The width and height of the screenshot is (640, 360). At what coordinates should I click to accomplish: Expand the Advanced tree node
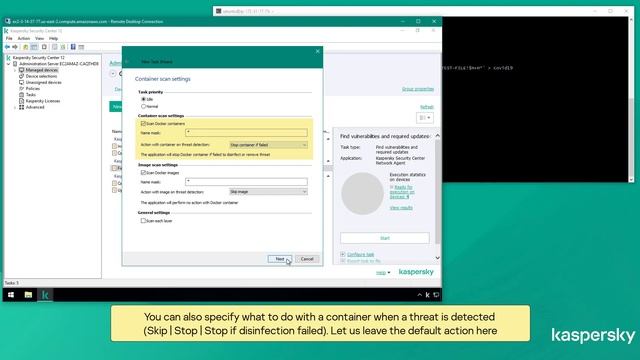15,107
